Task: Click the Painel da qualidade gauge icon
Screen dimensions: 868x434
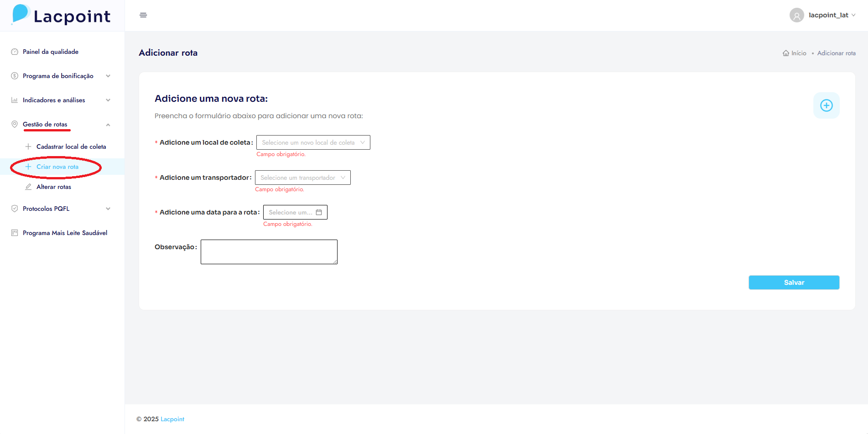Action: [15, 52]
